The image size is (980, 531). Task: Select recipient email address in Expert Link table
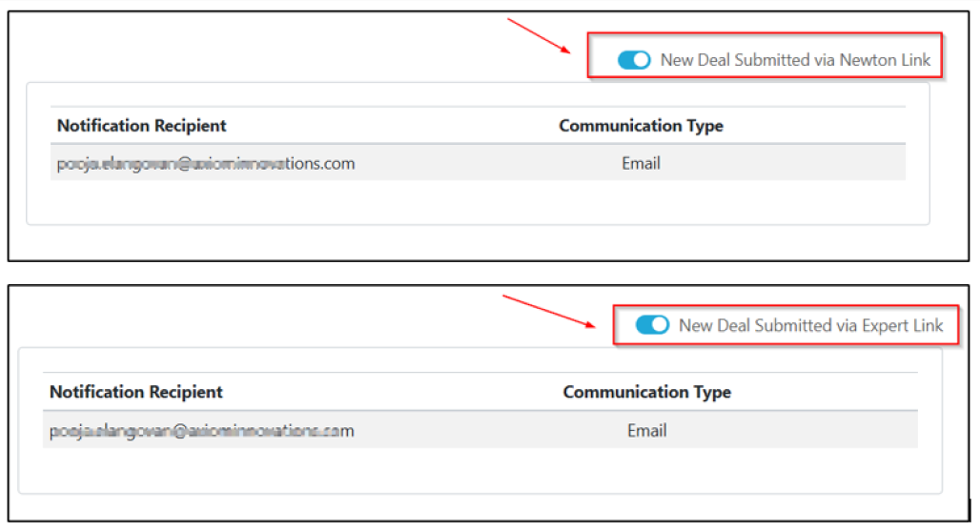[202, 431]
